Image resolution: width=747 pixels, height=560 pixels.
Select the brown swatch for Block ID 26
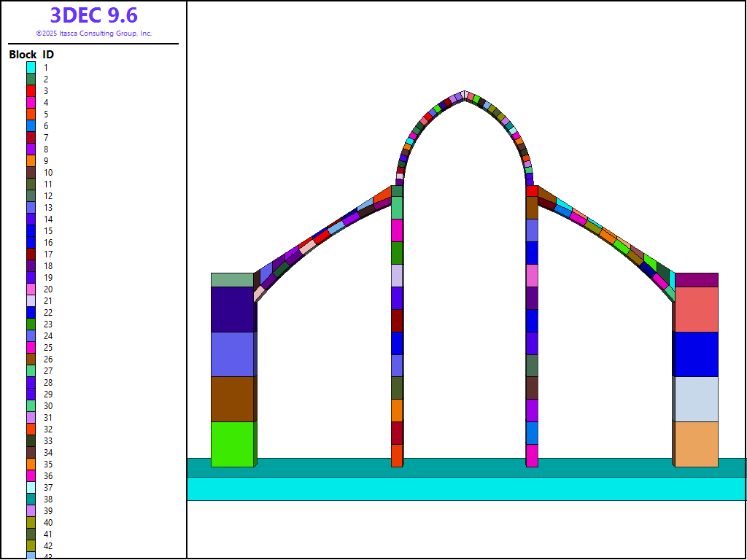coord(31,359)
